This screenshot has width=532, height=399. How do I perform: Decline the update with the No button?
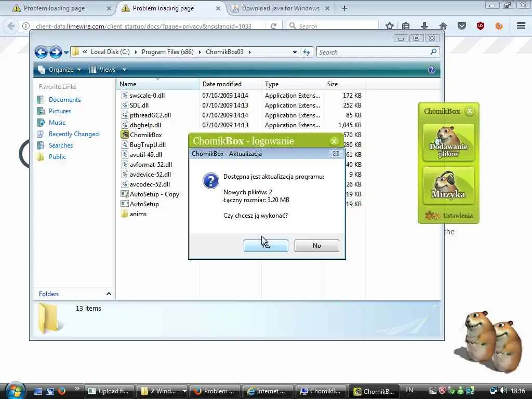[x=316, y=245]
